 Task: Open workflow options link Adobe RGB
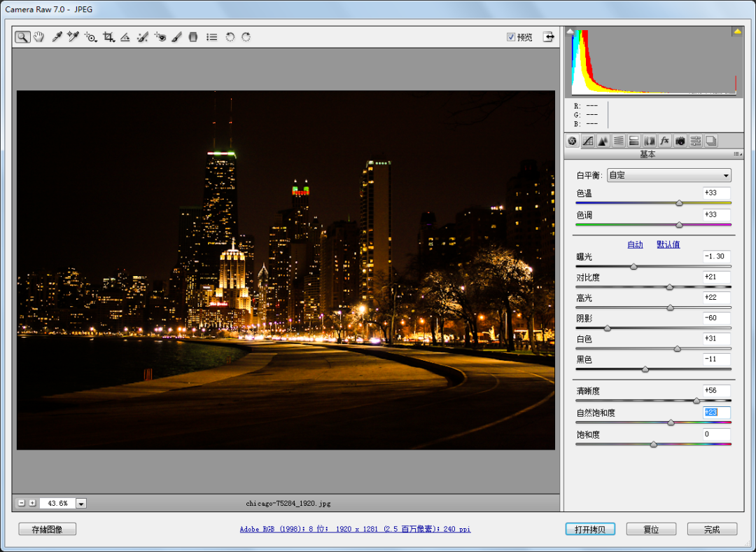click(x=356, y=529)
